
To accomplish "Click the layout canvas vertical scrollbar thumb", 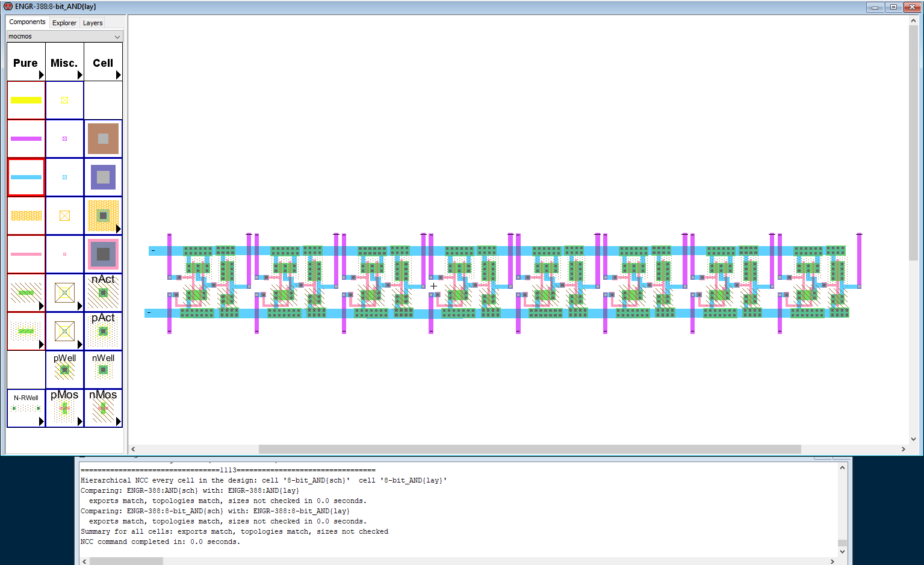I will pyautogui.click(x=913, y=142).
